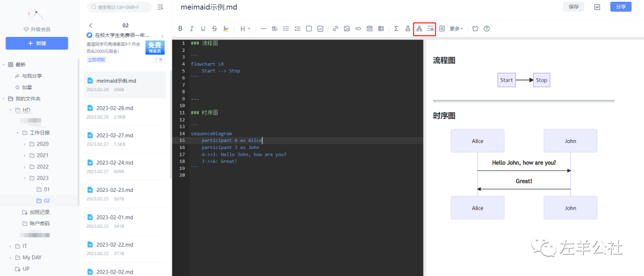Expand the 2022 folder arrow
644x276 pixels.
pos(25,167)
